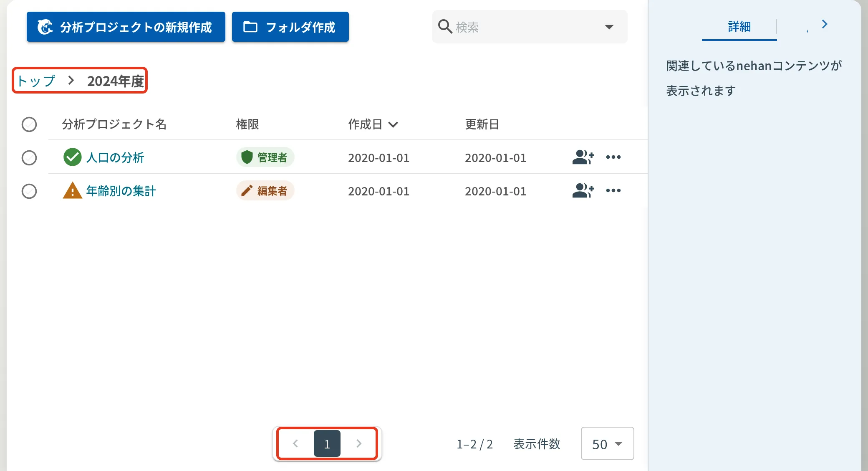Expand the search options dropdown arrow
This screenshot has height=471, width=868.
[x=609, y=27]
